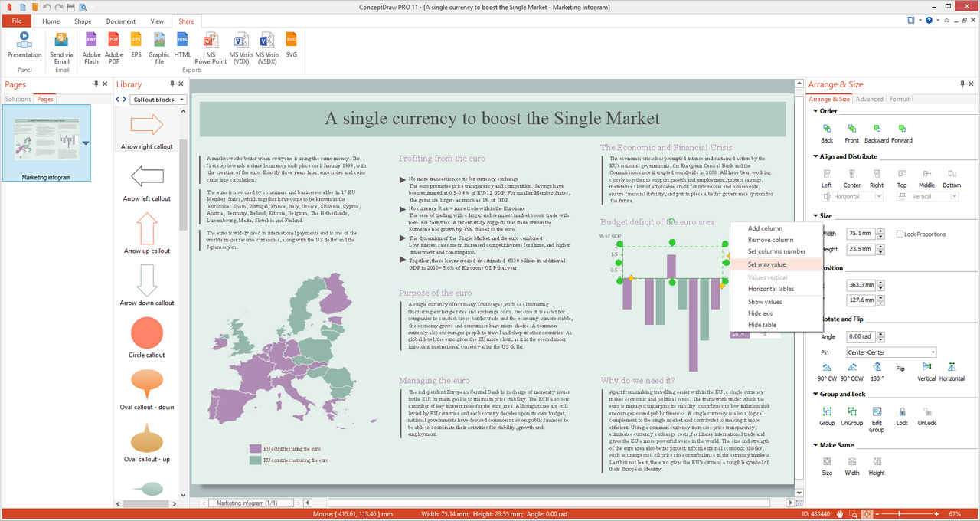980x521 pixels.
Task: Rotate 90° clockwise
Action: [827, 372]
